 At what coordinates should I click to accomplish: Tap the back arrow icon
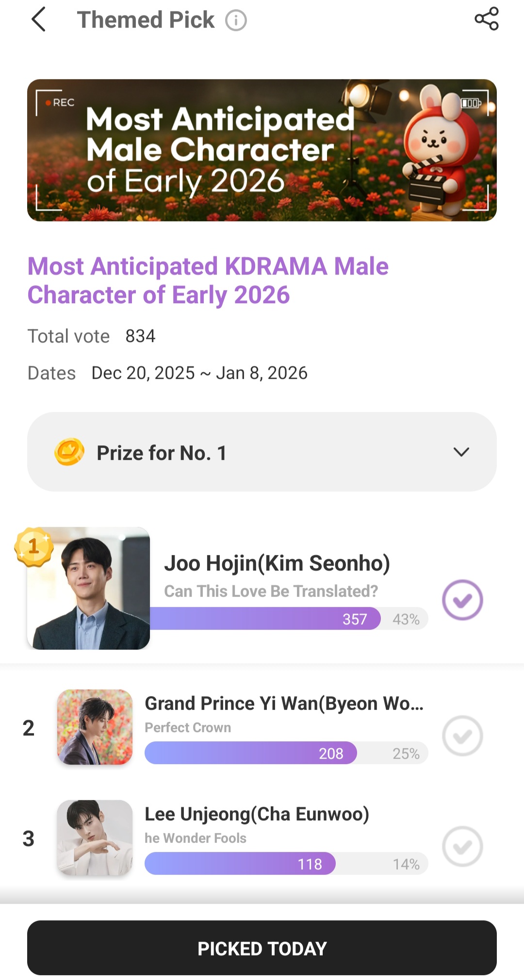pyautogui.click(x=39, y=20)
